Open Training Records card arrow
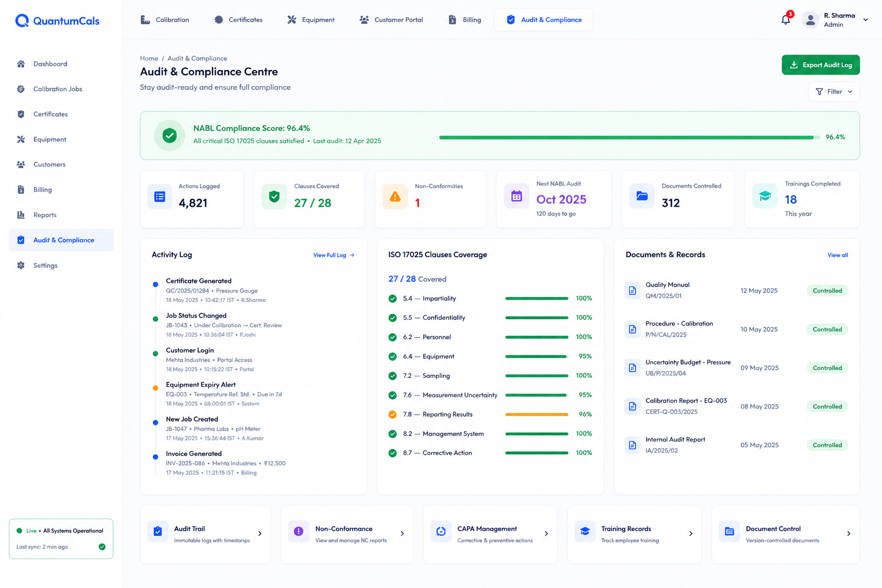 pos(691,533)
